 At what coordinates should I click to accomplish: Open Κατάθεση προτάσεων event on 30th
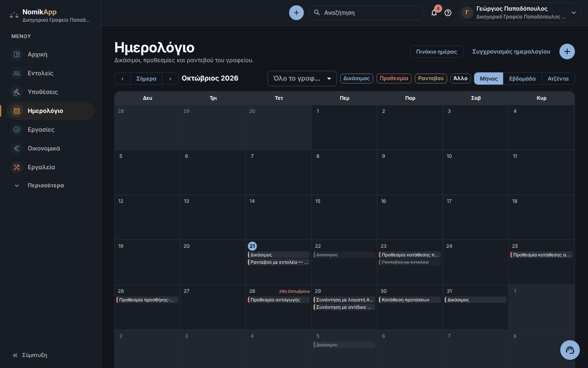click(410, 300)
